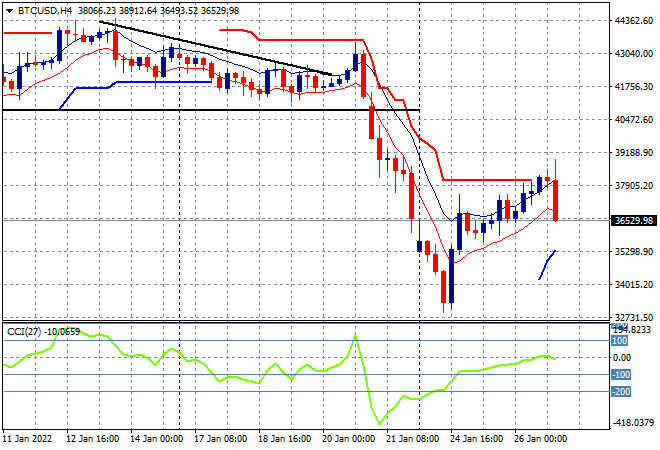Click the black horizontal support line
660x450 pixels.
pos(200,110)
